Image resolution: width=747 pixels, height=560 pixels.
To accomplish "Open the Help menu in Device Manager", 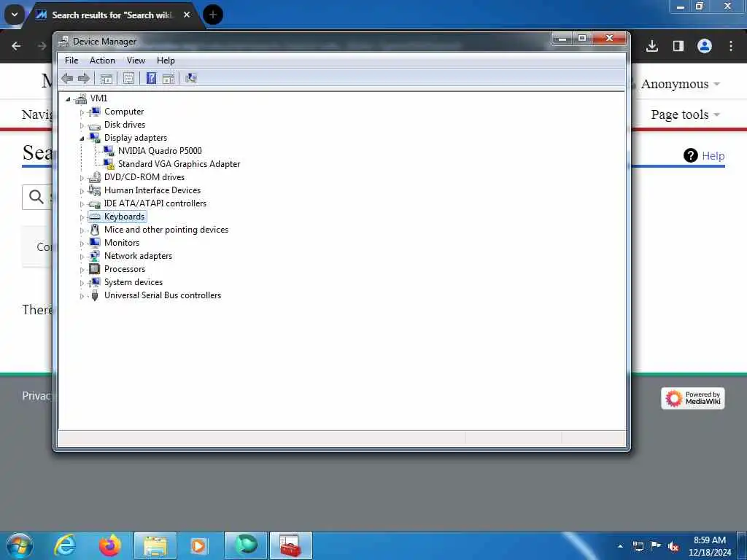I will 166,61.
